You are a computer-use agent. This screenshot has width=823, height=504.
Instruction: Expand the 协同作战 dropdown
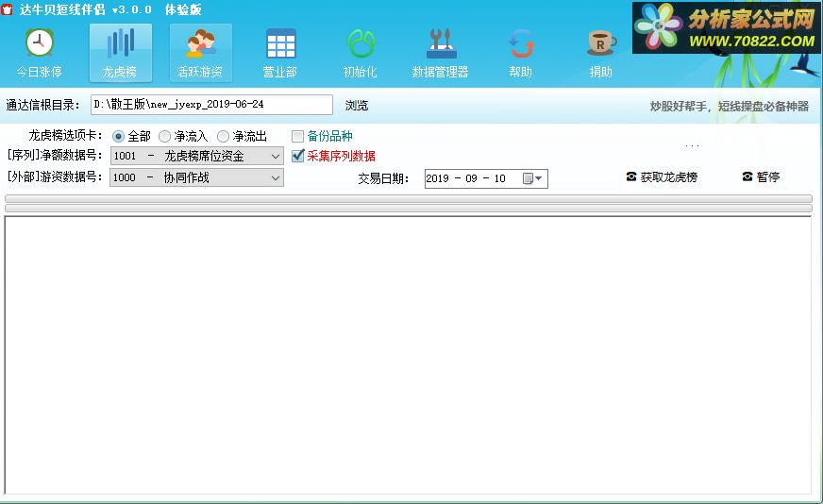click(275, 178)
